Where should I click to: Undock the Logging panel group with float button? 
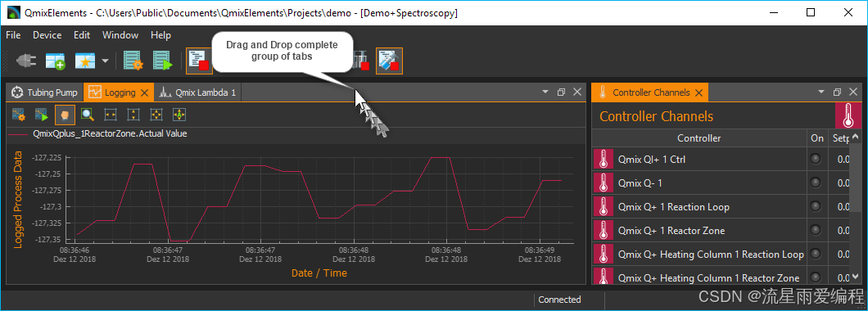click(561, 92)
